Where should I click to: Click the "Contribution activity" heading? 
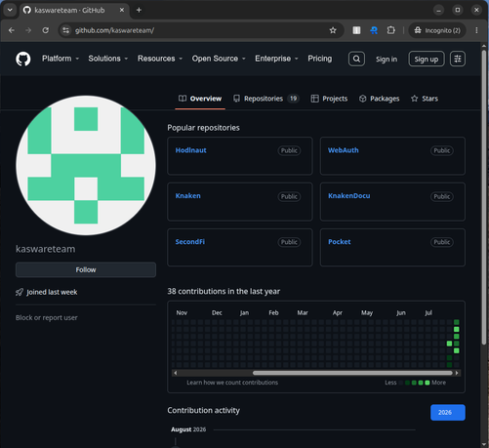pos(203,410)
